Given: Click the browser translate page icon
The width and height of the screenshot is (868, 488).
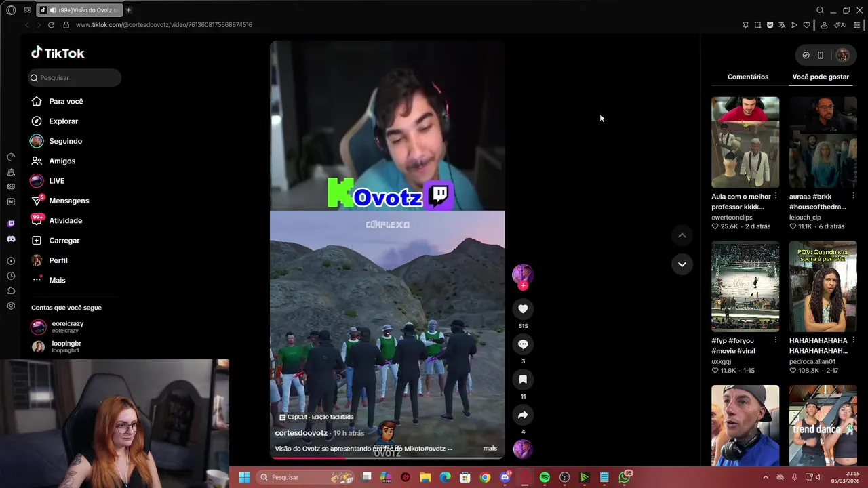Looking at the screenshot, I should pyautogui.click(x=782, y=25).
